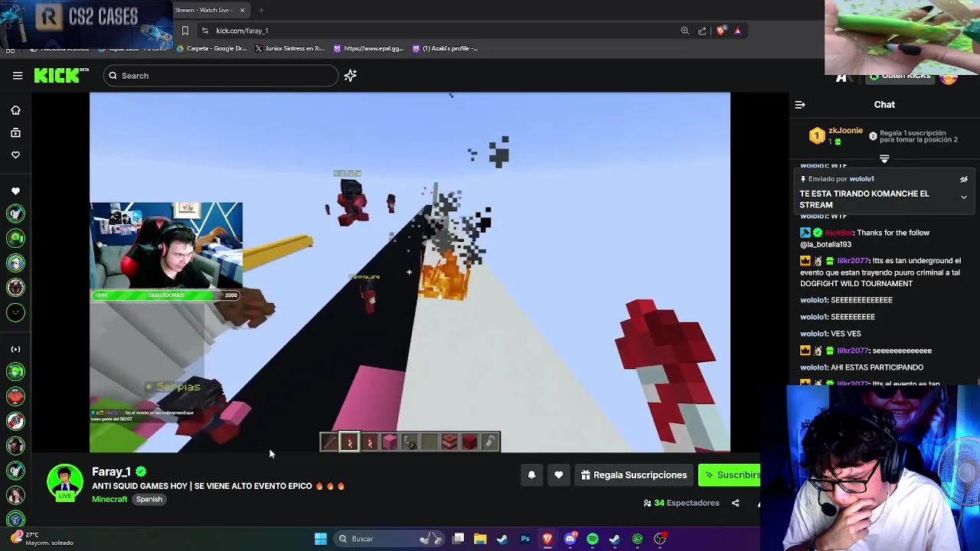Open Faray_1 channel avatar
The image size is (980, 551).
65,482
